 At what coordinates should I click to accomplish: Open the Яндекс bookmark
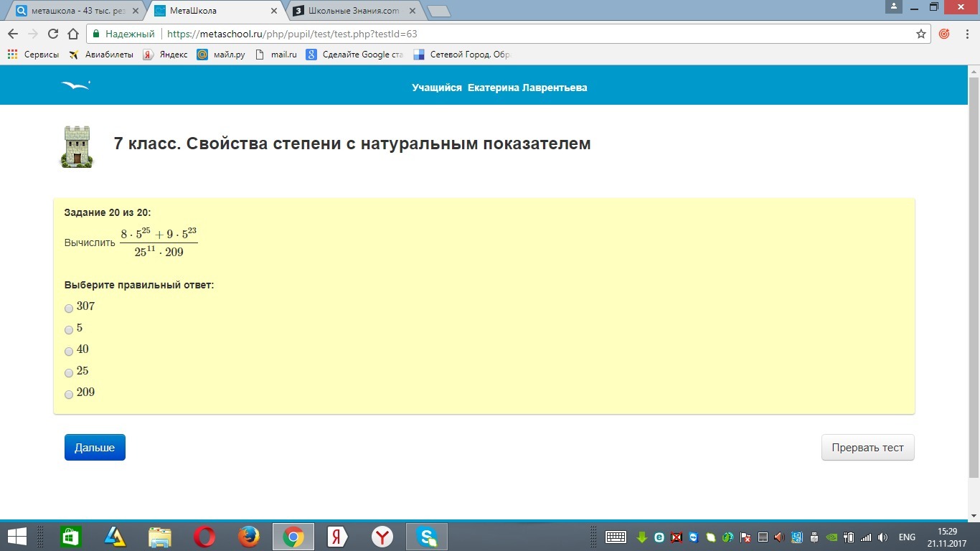166,55
